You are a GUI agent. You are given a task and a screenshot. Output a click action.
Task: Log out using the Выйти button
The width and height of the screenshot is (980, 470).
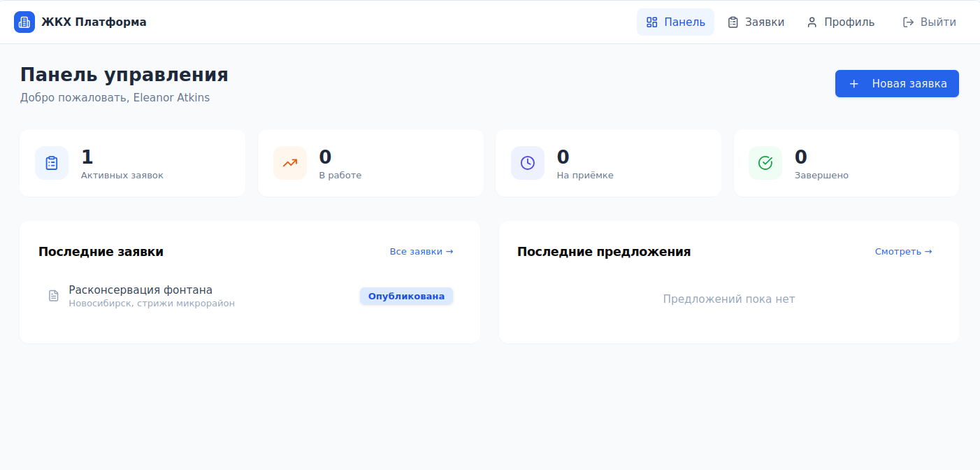point(929,22)
